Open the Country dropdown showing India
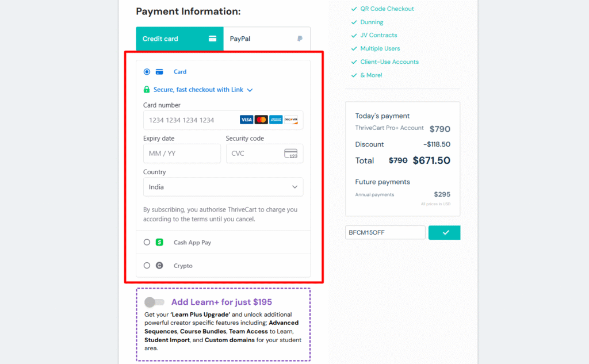 click(223, 187)
